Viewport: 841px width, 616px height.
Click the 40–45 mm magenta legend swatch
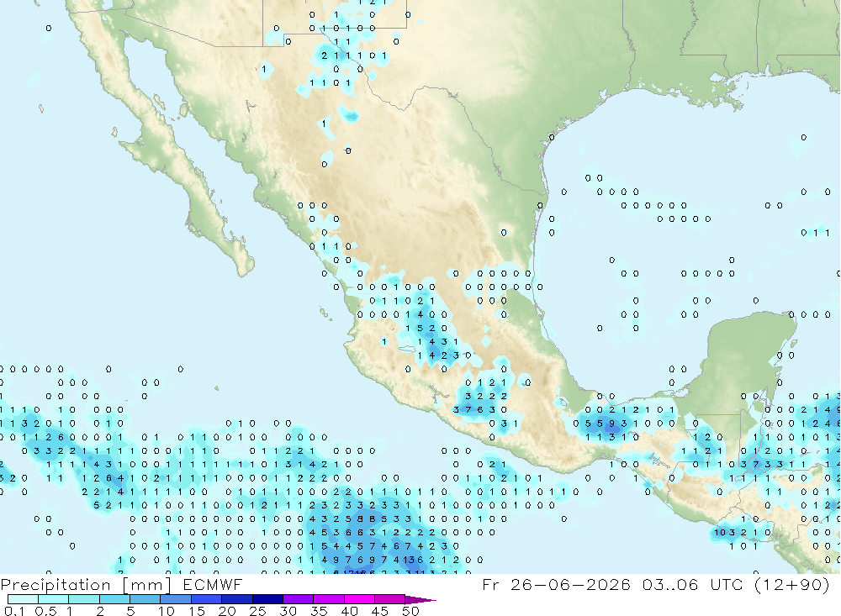(359, 599)
